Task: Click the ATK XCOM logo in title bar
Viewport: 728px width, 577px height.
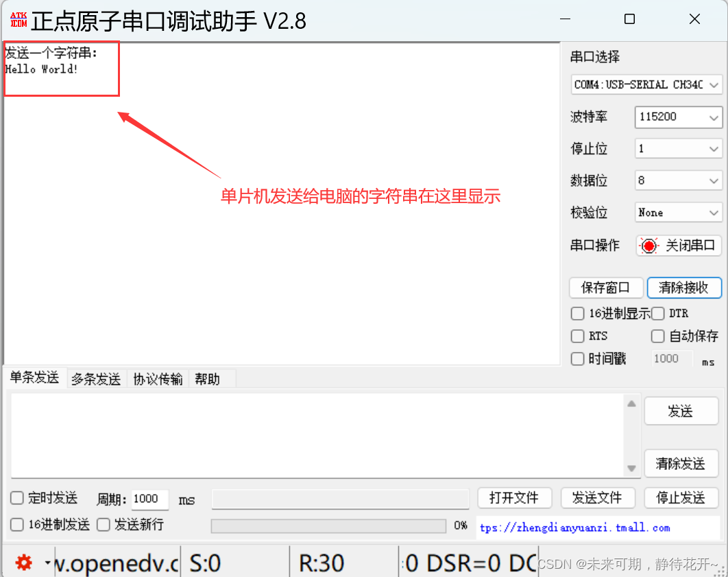Action: point(19,20)
